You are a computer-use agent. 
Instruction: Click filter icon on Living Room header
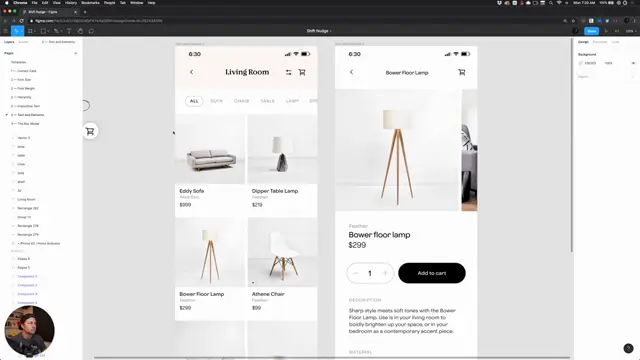click(x=289, y=72)
